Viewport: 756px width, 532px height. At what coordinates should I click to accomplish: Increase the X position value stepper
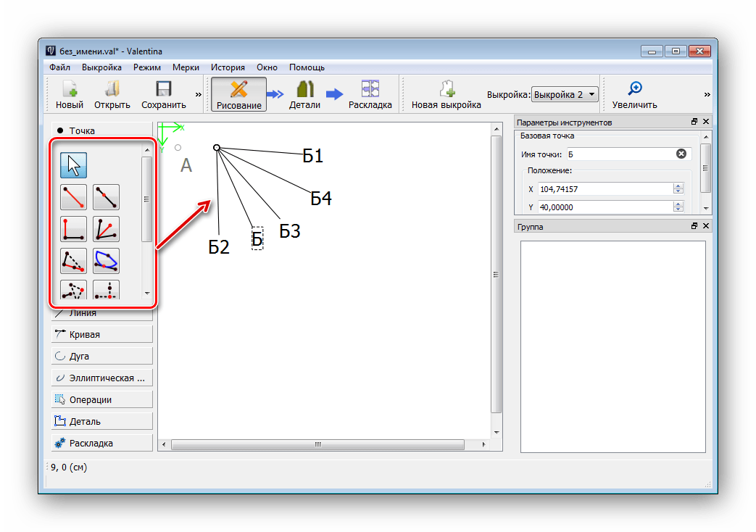pos(678,186)
